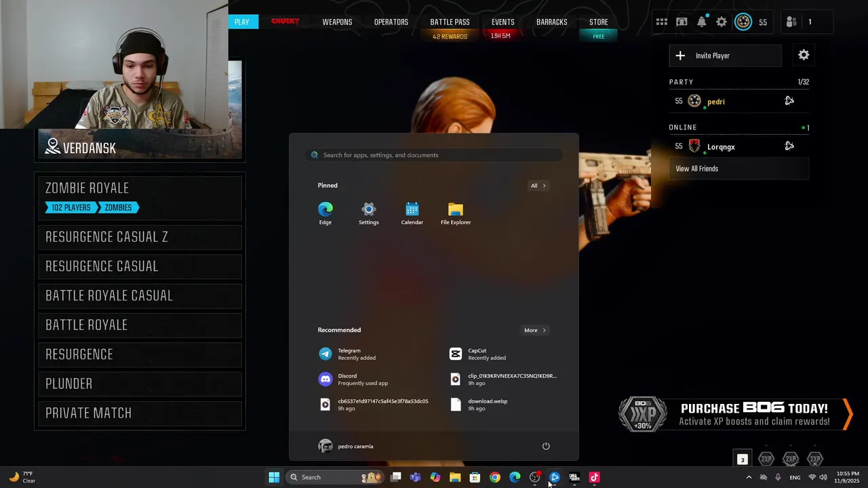Open party settings gear beside Invite Player
The height and width of the screenshot is (488, 868).
tap(804, 55)
